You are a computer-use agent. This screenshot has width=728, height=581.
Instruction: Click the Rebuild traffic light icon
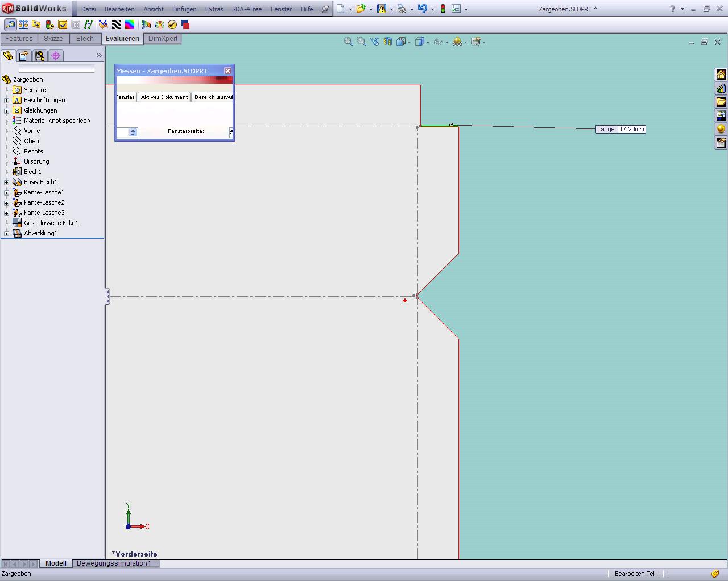442,9
